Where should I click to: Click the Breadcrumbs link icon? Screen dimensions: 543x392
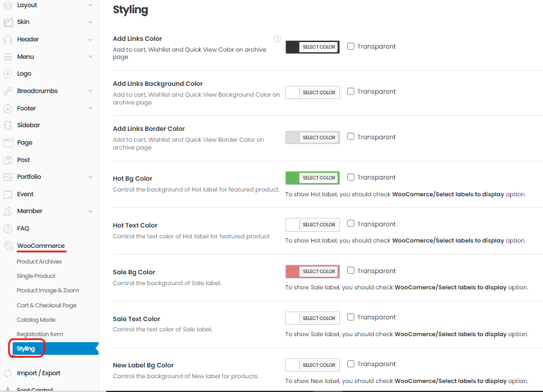pyautogui.click(x=8, y=91)
